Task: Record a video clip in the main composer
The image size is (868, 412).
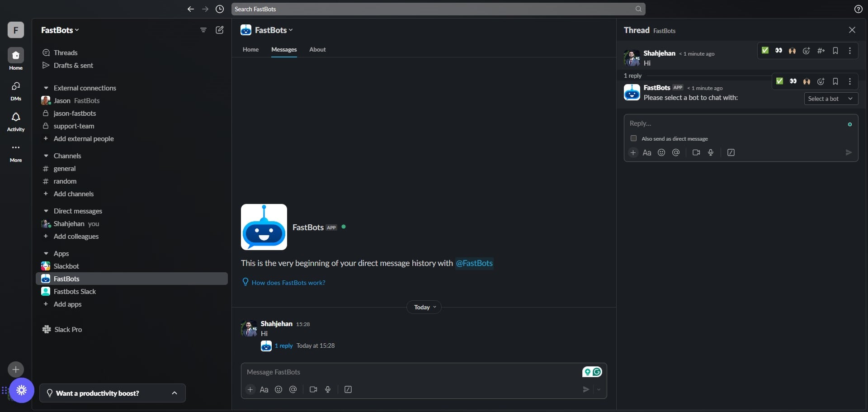Action: click(x=313, y=389)
